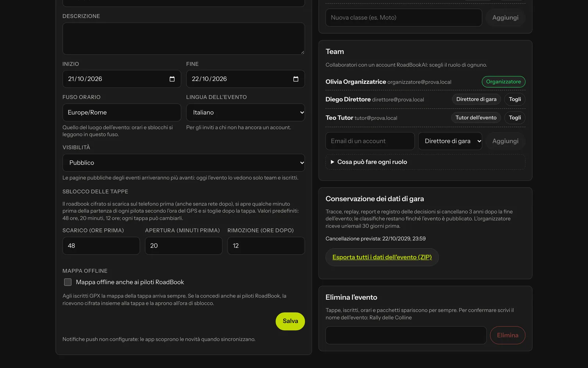Remove Diego Direttore with Togli
Screen dimensions: 588x368
point(515,99)
